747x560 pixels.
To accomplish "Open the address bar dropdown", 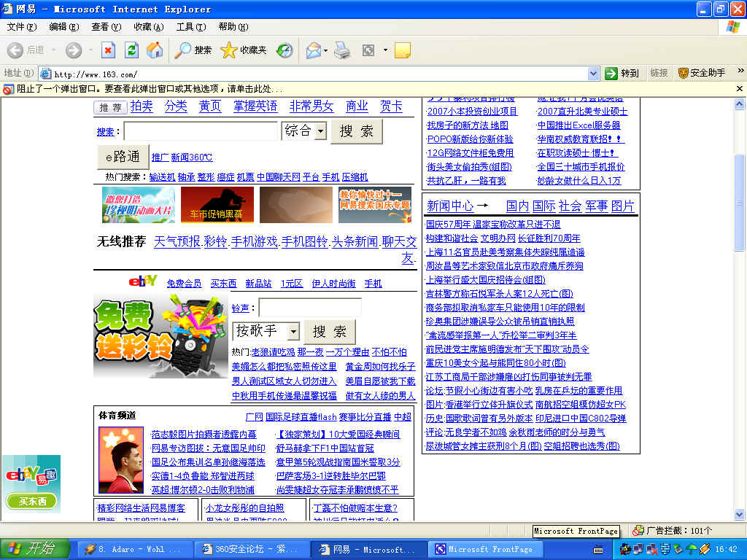I will 593,74.
